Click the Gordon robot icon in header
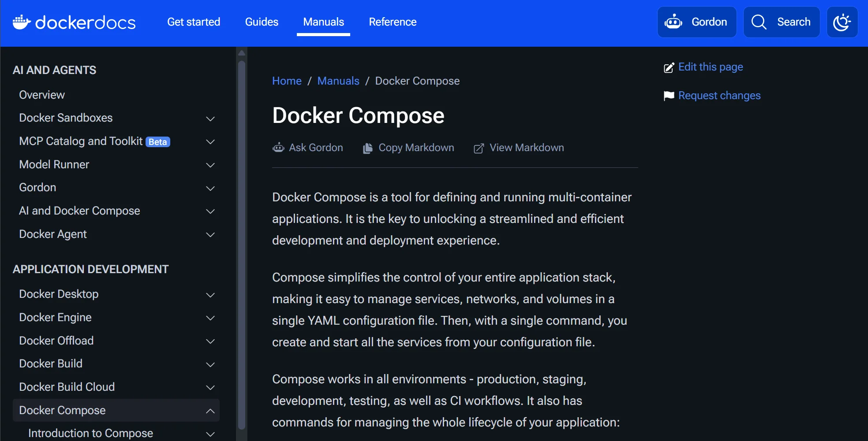The height and width of the screenshot is (441, 868). coord(673,22)
